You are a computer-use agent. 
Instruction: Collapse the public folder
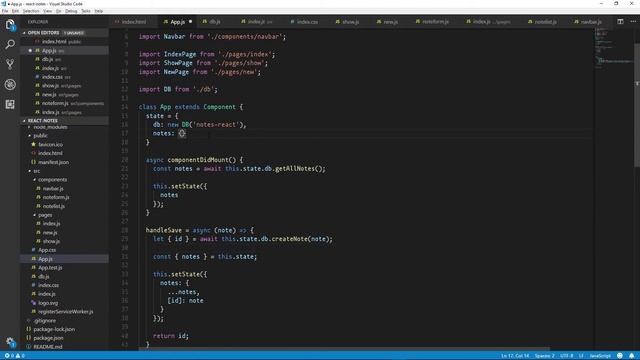click(x=40, y=136)
